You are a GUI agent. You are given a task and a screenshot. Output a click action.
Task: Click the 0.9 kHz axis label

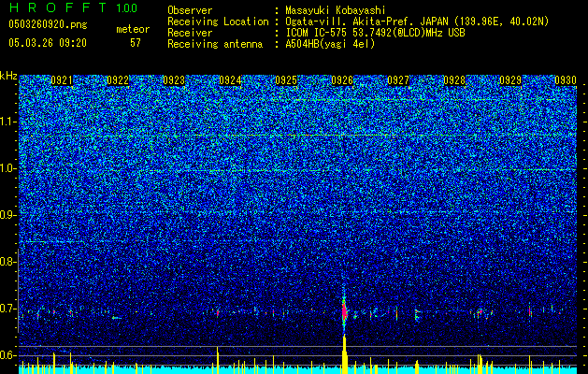[x=7, y=215]
